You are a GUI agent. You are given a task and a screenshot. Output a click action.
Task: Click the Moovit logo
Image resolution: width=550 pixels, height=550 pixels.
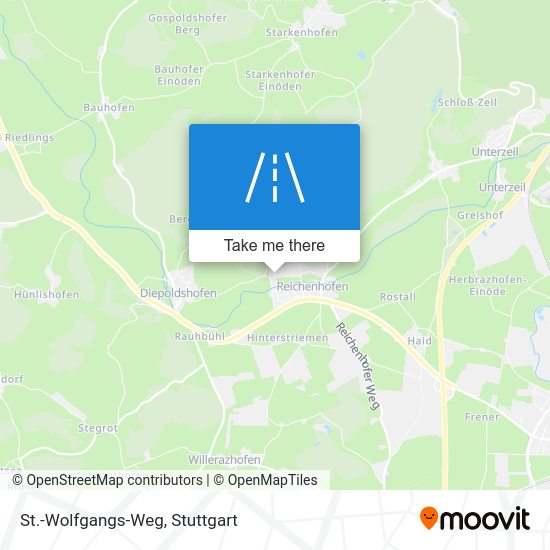click(475, 518)
